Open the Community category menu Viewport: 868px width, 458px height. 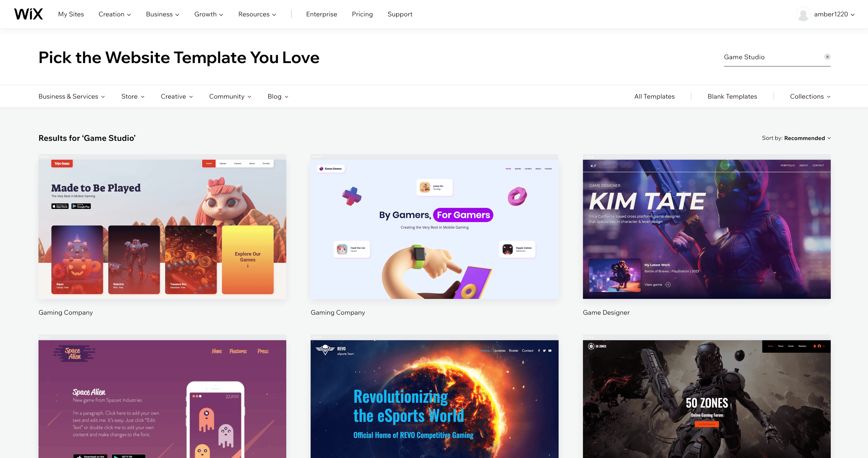click(x=230, y=97)
